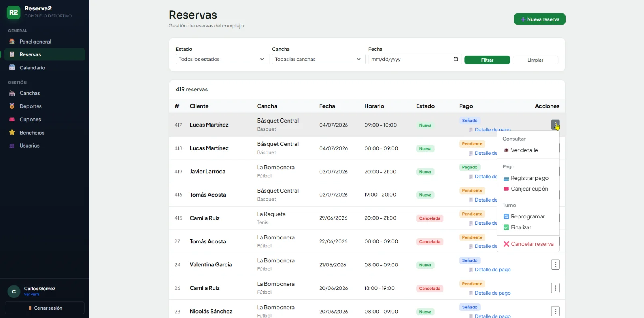Click the Señado badge on reservation 417
The width and height of the screenshot is (644, 318).
[x=470, y=121]
